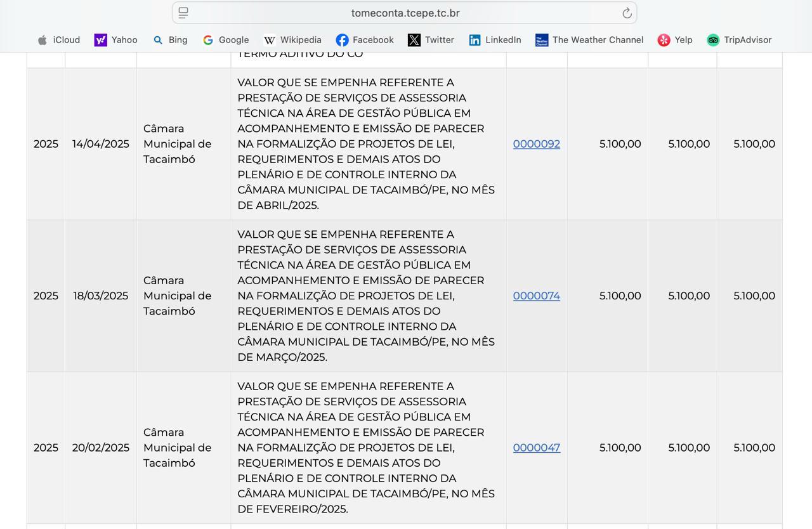Open the LinkedIn bookmark
Screen dimensions: 812x529
pos(495,40)
